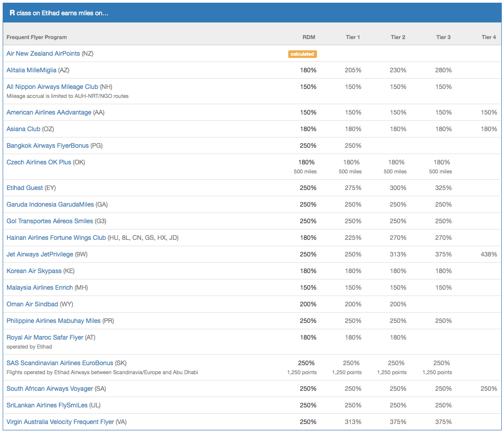504x433 pixels.
Task: Click the Asiana Club link
Action: coord(23,129)
